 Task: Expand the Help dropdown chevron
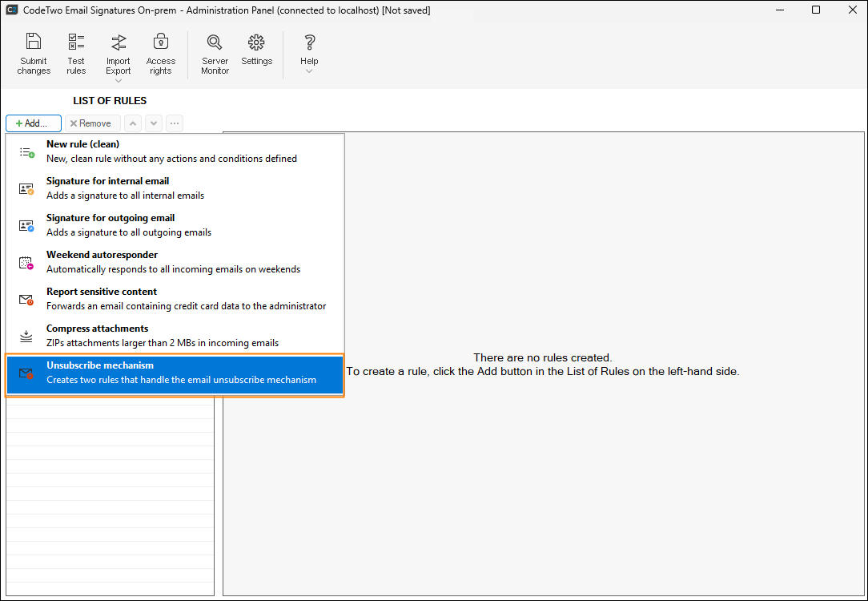tap(309, 71)
